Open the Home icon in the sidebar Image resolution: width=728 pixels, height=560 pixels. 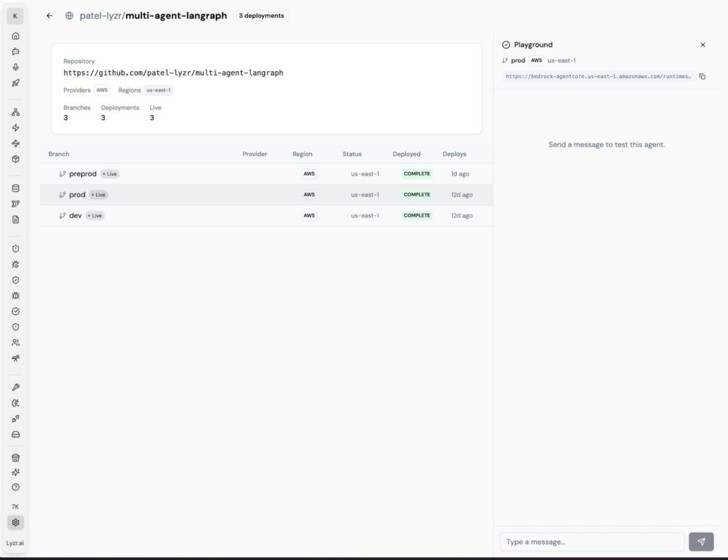pyautogui.click(x=15, y=36)
